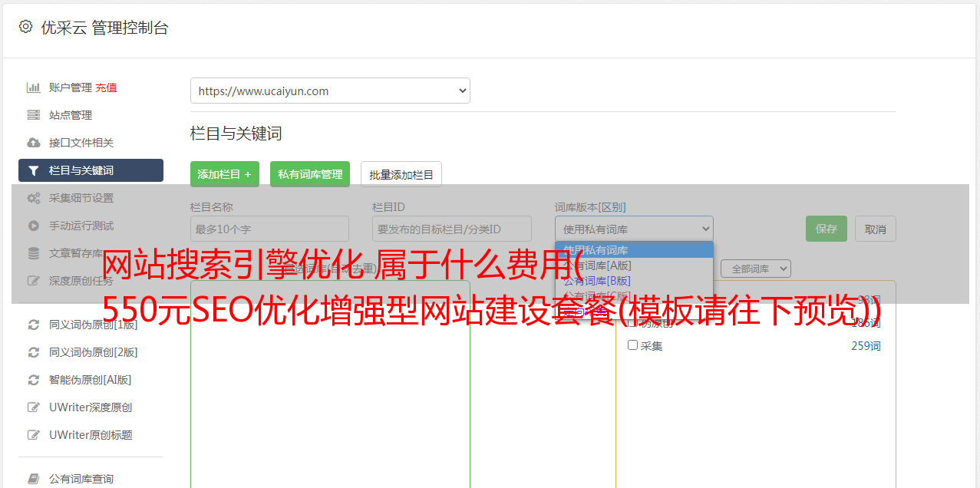The height and width of the screenshot is (488, 980).
Task: Click the 栏目名称 input field
Action: click(x=269, y=229)
